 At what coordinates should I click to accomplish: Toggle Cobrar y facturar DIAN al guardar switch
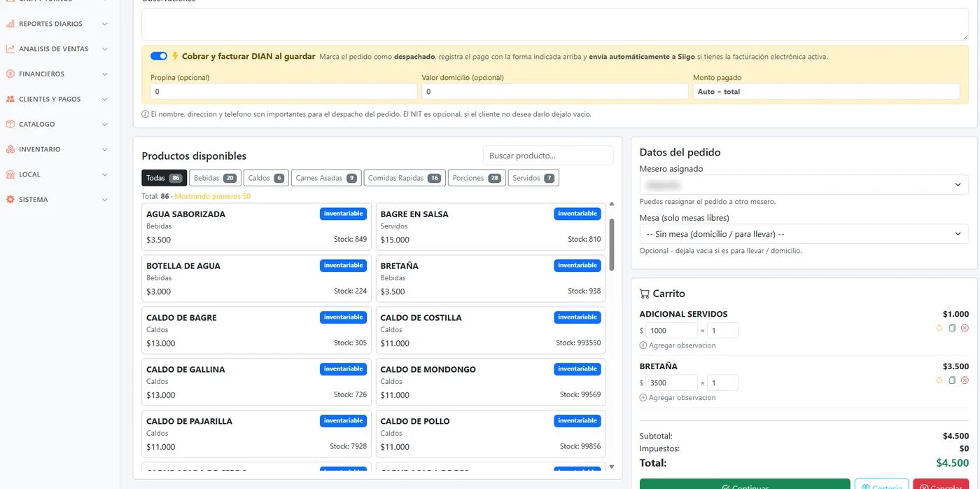[x=159, y=56]
